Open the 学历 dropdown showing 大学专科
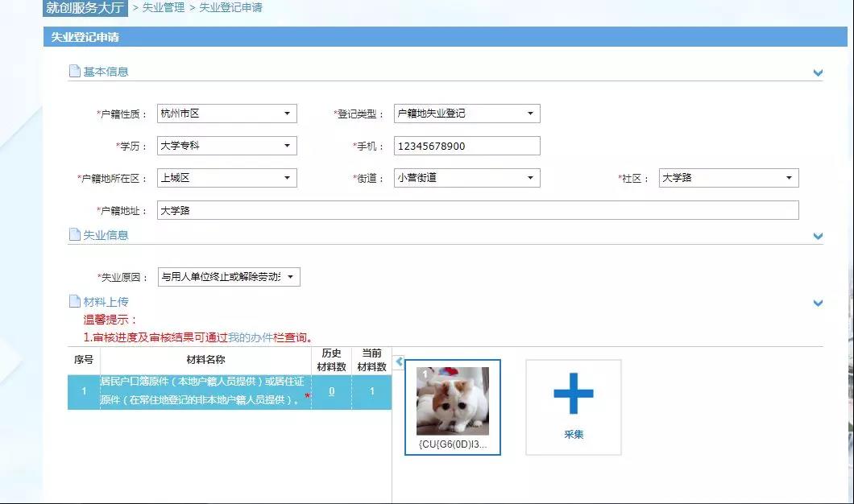The width and height of the screenshot is (854, 504). (226, 146)
